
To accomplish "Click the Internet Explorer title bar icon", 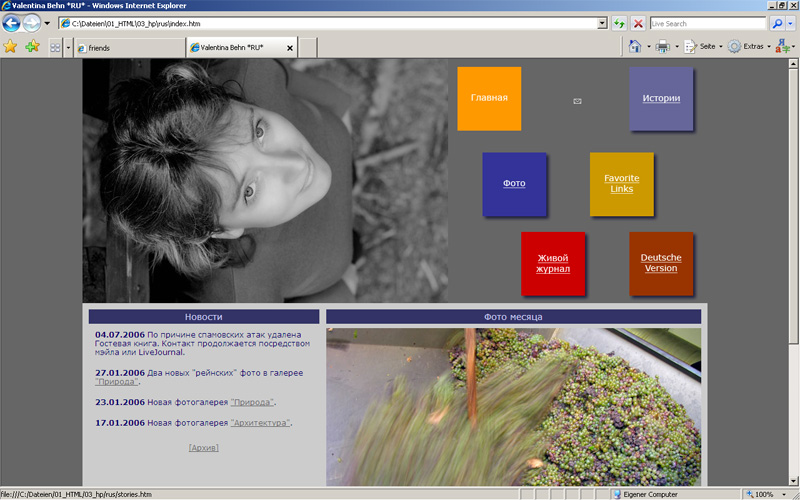I will pos(6,6).
